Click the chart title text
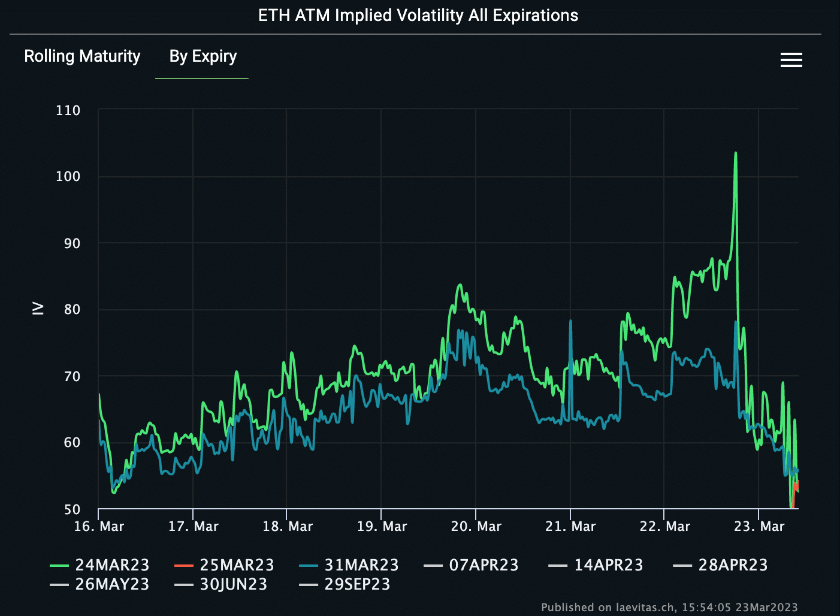This screenshot has height=616, width=840. [x=418, y=15]
